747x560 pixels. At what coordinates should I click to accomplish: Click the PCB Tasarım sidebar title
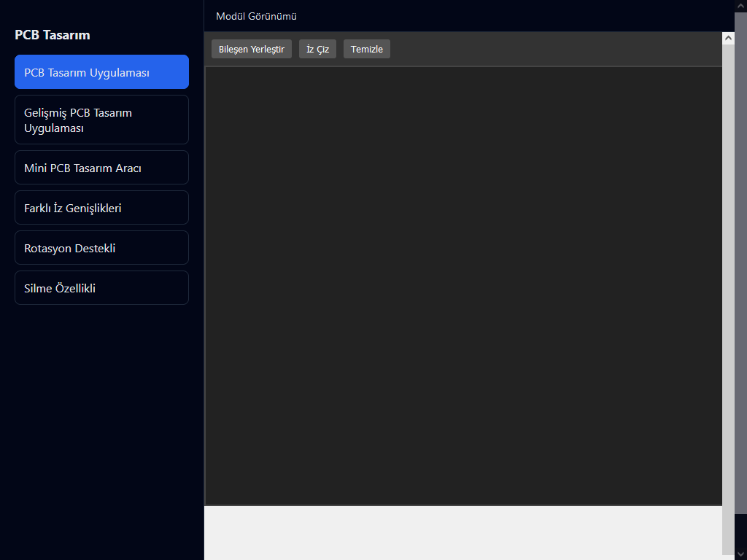tap(53, 35)
